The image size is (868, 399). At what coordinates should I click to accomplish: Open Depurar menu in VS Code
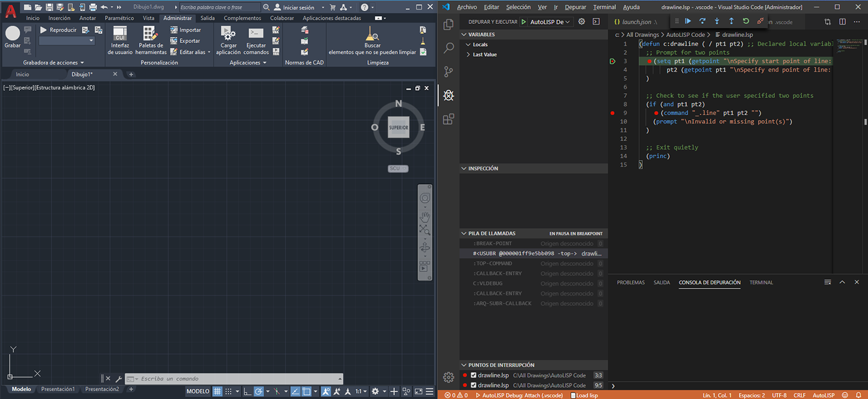pos(575,7)
